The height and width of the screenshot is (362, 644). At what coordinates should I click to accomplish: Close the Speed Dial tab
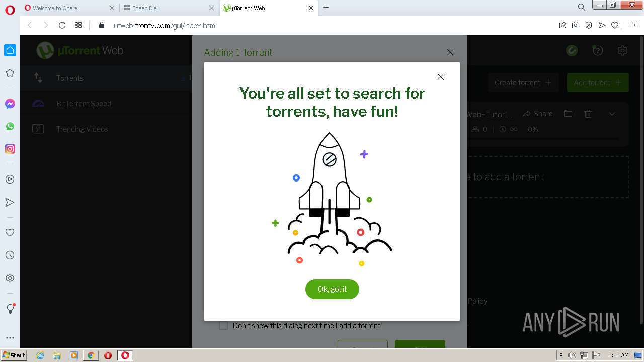[211, 8]
